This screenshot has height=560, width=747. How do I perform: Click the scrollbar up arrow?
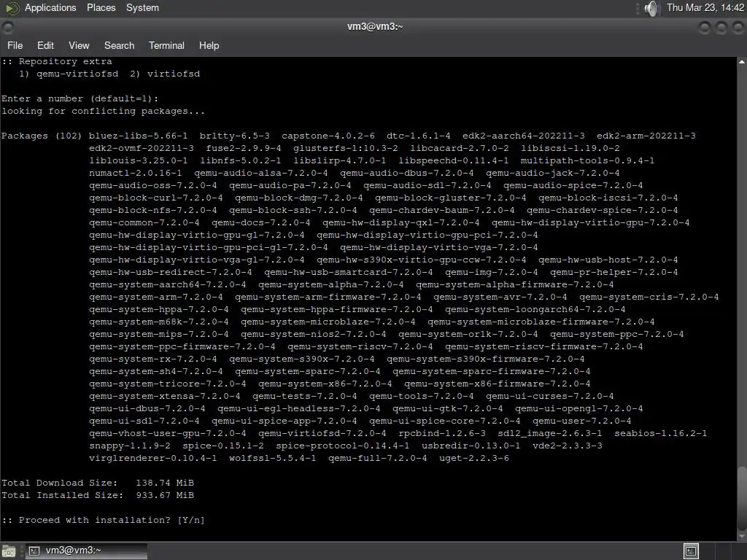point(742,62)
